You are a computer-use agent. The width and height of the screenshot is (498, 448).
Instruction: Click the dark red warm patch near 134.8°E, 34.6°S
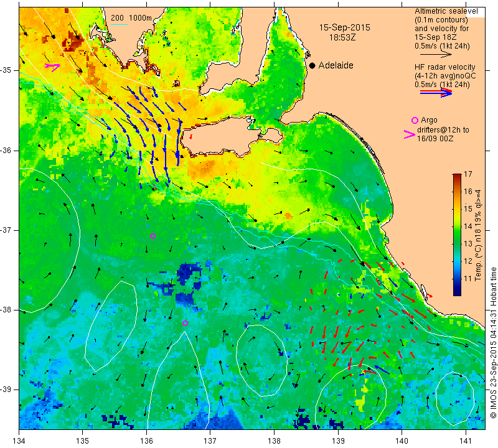click(72, 41)
